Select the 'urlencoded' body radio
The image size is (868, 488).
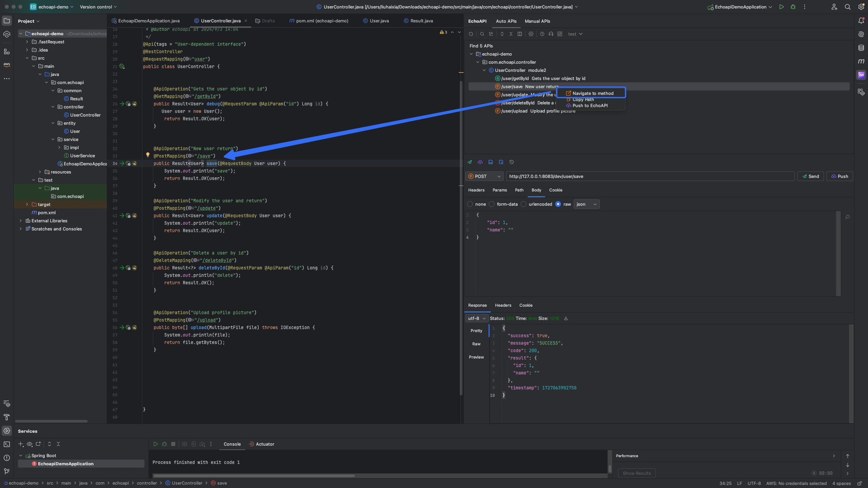point(524,204)
